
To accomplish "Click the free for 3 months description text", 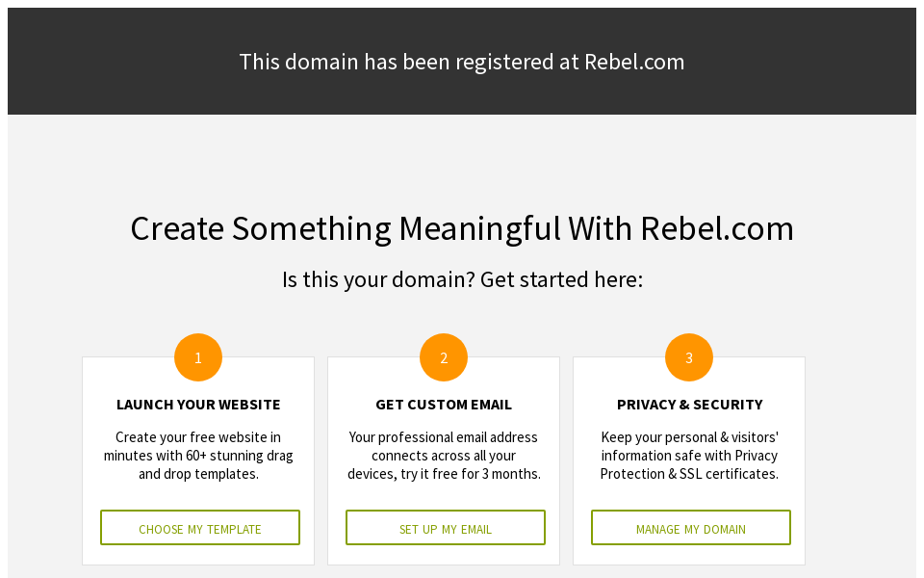I will (x=444, y=455).
